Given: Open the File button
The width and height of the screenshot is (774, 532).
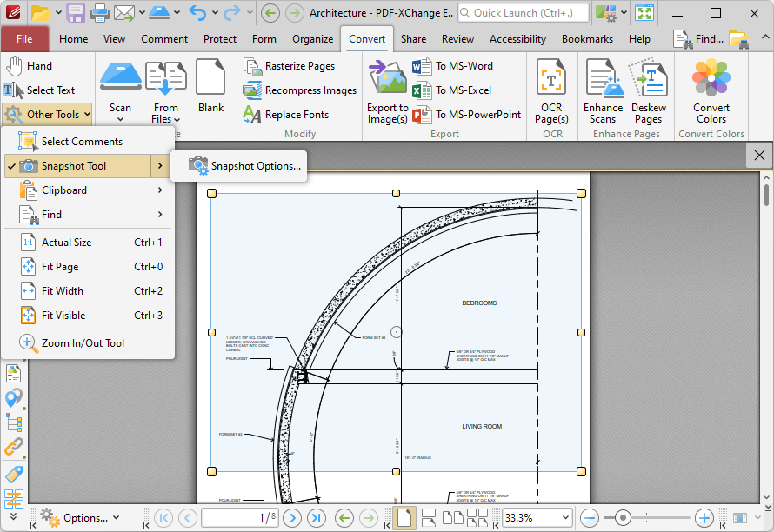Looking at the screenshot, I should coord(24,39).
